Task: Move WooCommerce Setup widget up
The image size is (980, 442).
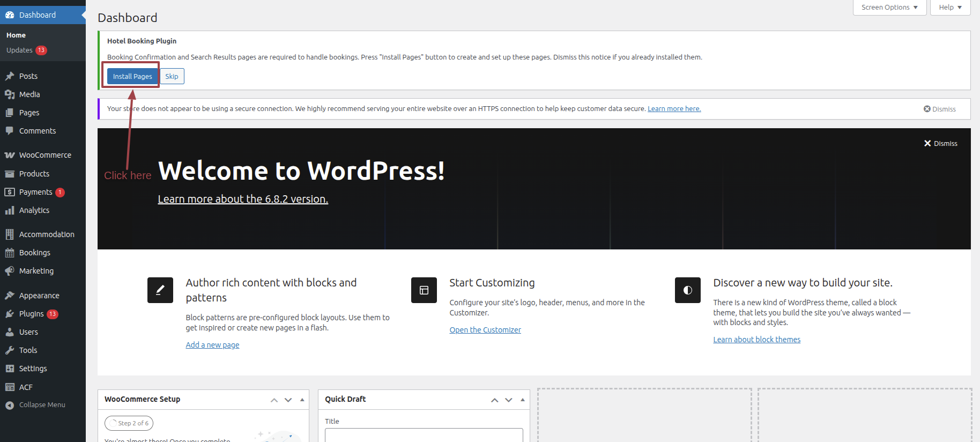Action: coord(274,400)
